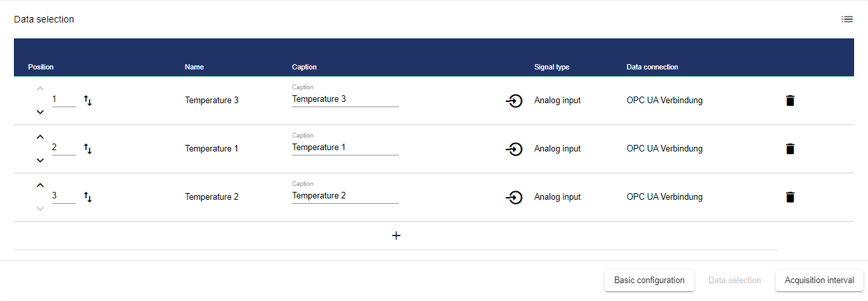Delete the Temperature 2 row
The width and height of the screenshot is (868, 301).
pos(790,197)
